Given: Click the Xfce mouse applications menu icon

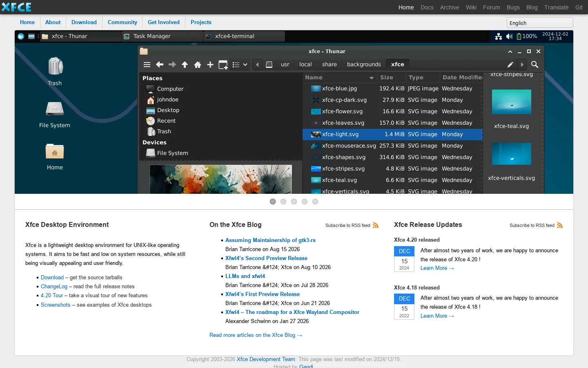Looking at the screenshot, I should pos(21,36).
